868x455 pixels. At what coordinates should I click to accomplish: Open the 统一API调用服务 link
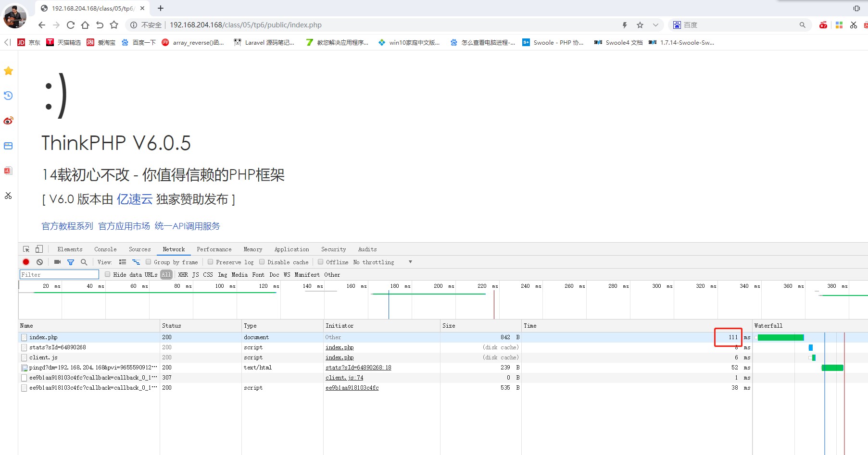pos(188,226)
